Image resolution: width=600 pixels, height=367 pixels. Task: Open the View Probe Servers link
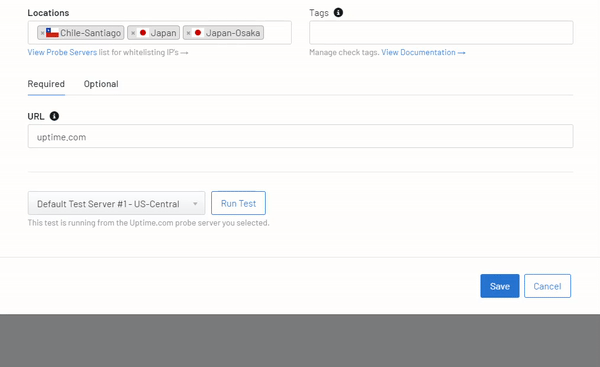[62, 52]
